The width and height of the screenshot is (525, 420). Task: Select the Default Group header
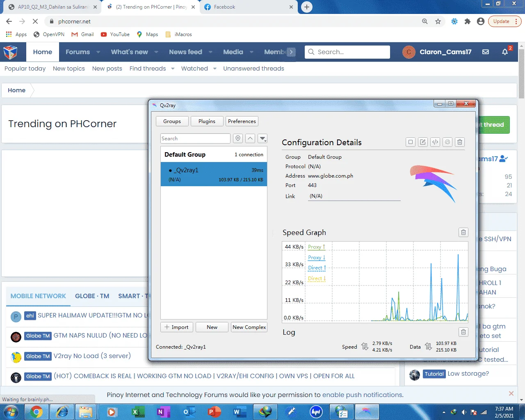click(214, 155)
